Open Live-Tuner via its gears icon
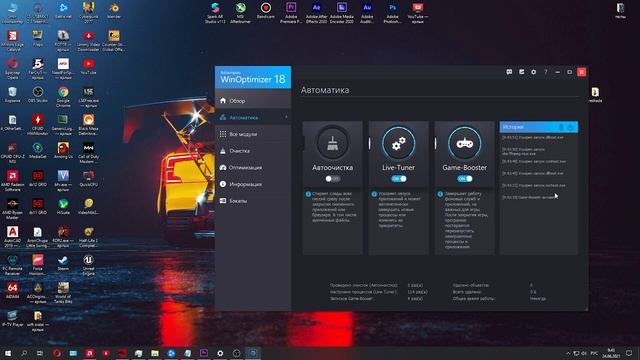Image resolution: width=640 pixels, height=360 pixels. click(398, 143)
